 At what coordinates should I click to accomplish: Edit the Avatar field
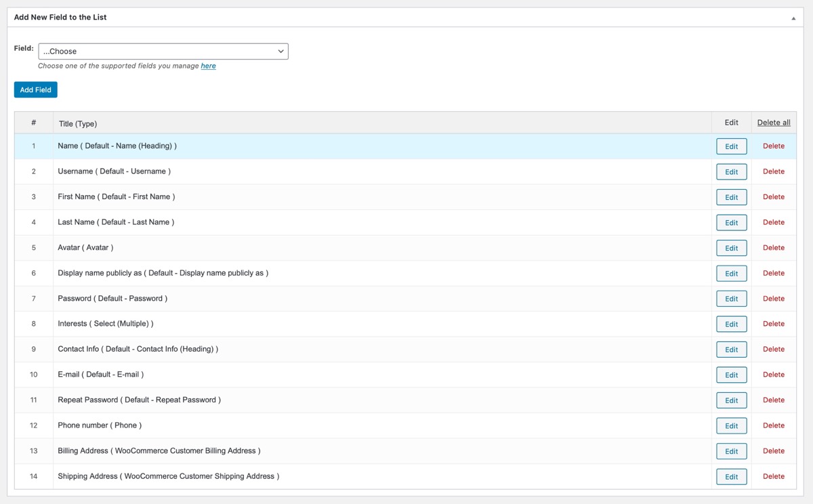point(732,248)
